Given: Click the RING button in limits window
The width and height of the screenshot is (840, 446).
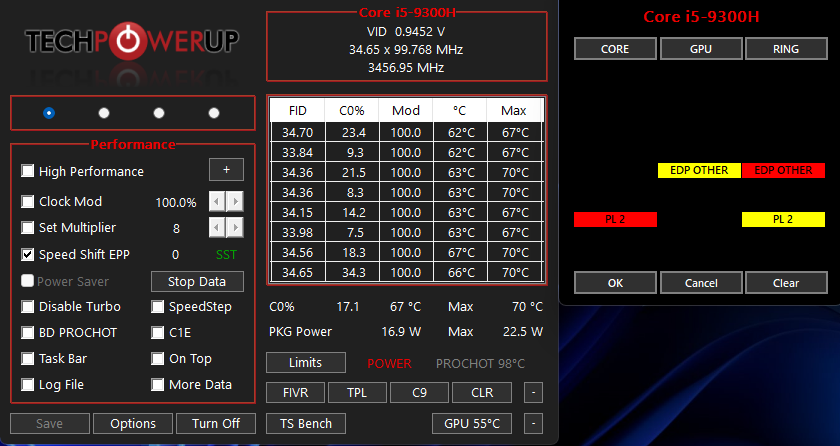Looking at the screenshot, I should coord(786,49).
